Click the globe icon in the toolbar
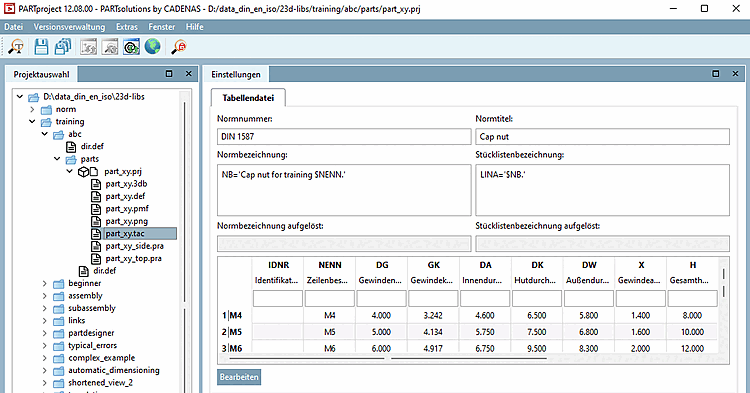750x393 pixels. click(153, 47)
